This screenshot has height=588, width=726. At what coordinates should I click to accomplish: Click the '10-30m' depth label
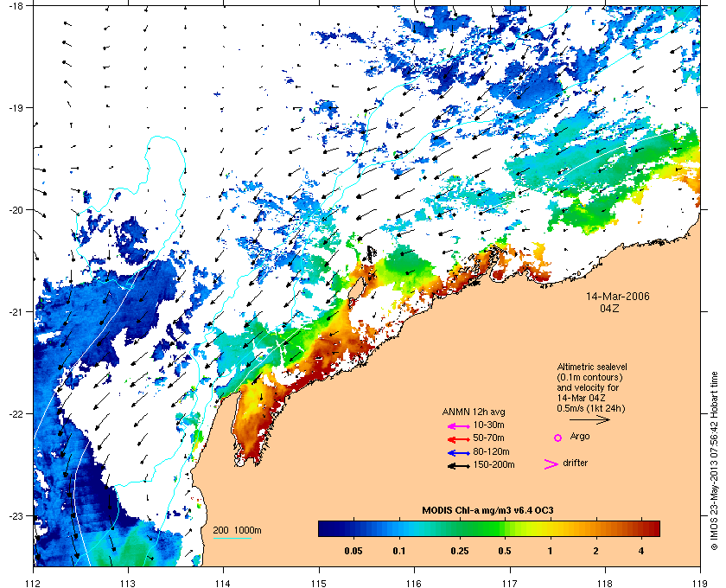click(488, 425)
